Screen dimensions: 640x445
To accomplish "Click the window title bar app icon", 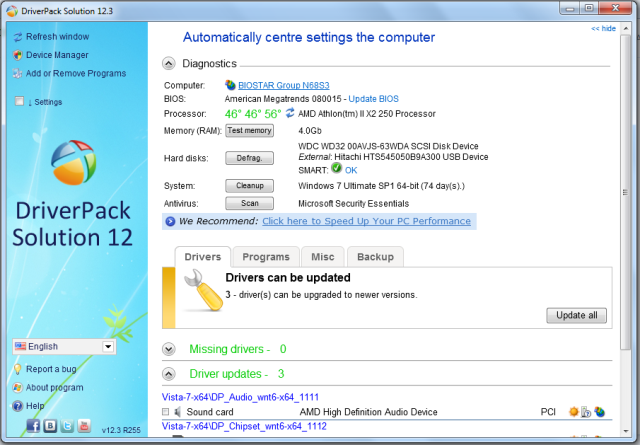I will tap(12, 11).
